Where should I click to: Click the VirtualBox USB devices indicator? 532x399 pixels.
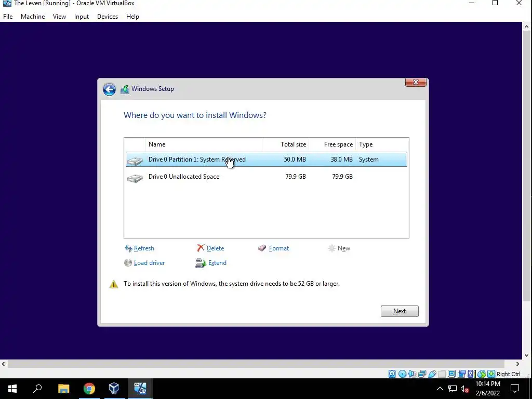pos(432,374)
